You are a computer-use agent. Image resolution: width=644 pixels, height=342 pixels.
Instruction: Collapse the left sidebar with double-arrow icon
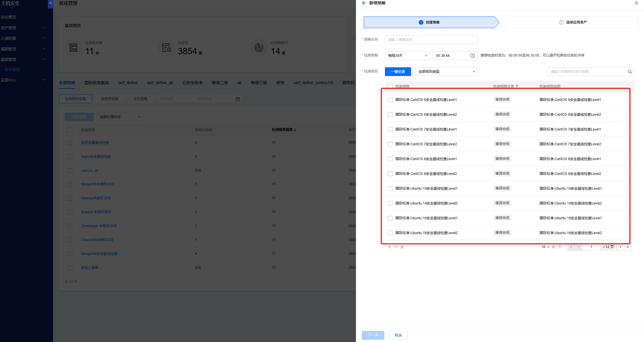[50, 3]
